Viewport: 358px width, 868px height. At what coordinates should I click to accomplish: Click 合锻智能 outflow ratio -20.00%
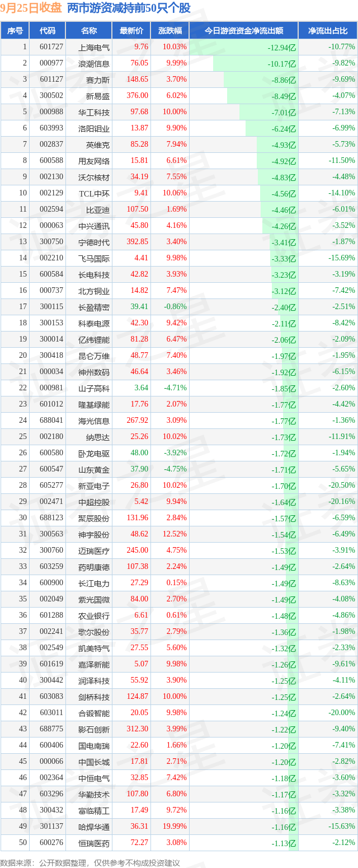point(342,713)
